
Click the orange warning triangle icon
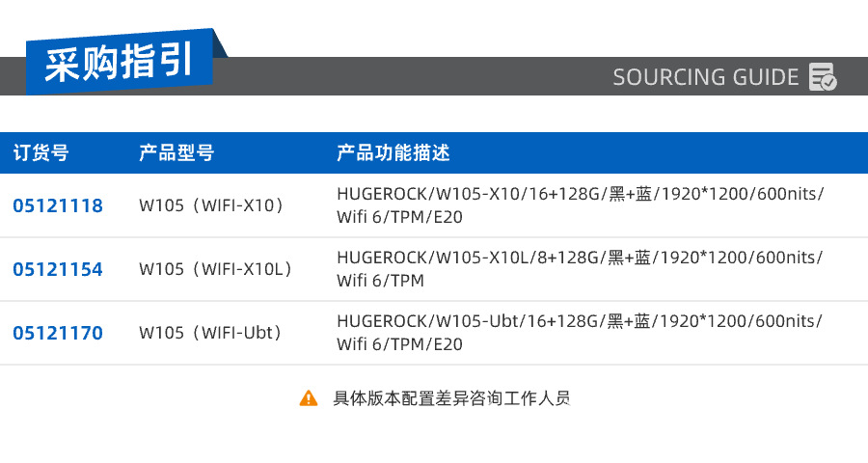coord(308,397)
